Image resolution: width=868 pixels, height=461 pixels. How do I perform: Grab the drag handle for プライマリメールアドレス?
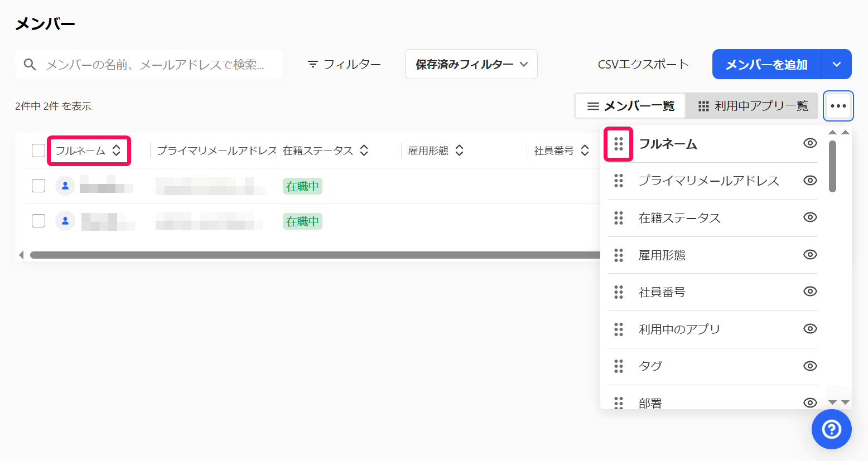coord(618,181)
